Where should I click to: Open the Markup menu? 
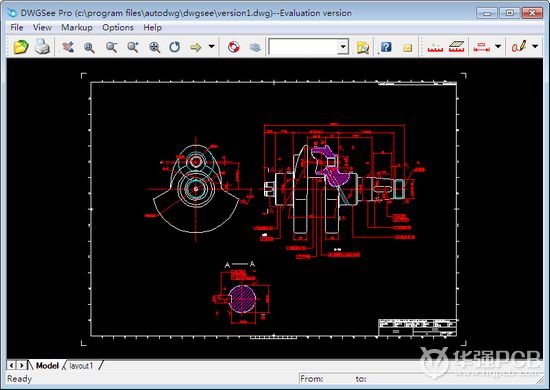[77, 27]
